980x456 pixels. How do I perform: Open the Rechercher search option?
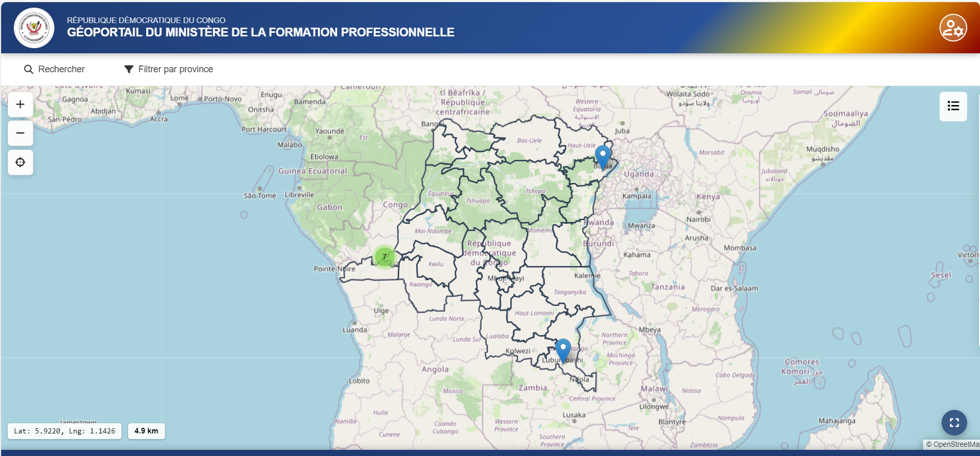pyautogui.click(x=61, y=69)
